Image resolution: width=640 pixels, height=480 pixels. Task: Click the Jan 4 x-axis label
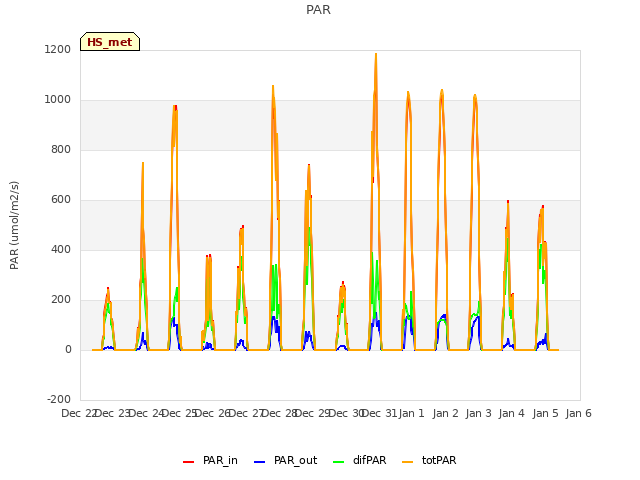511,413
